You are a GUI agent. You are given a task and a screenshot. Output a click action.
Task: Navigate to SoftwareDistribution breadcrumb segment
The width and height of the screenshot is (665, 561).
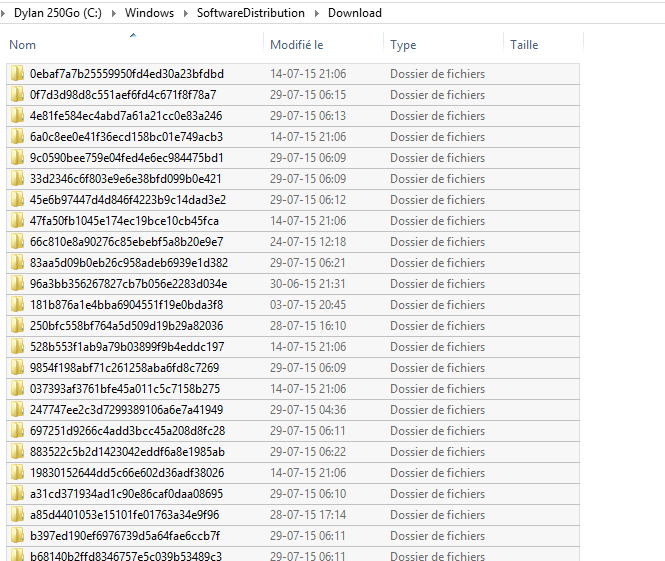(x=251, y=13)
